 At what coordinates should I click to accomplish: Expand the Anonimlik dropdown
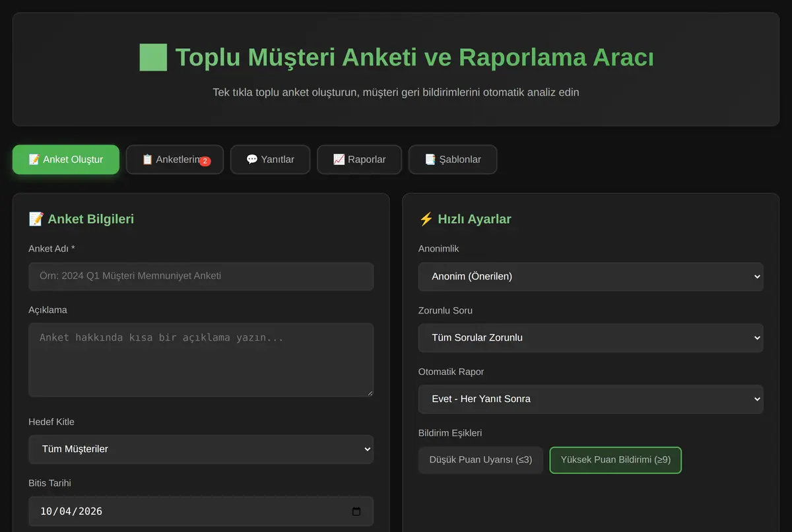tap(591, 277)
